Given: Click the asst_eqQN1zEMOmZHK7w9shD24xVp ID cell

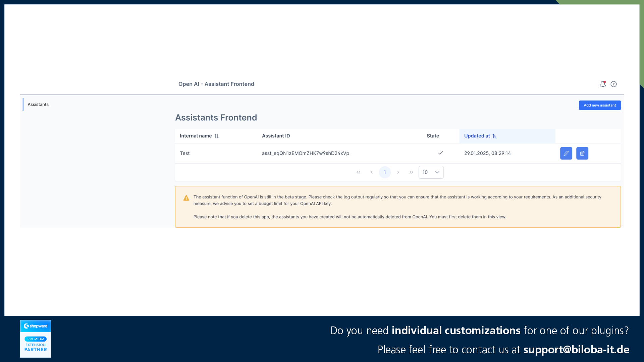Looking at the screenshot, I should tap(339, 153).
